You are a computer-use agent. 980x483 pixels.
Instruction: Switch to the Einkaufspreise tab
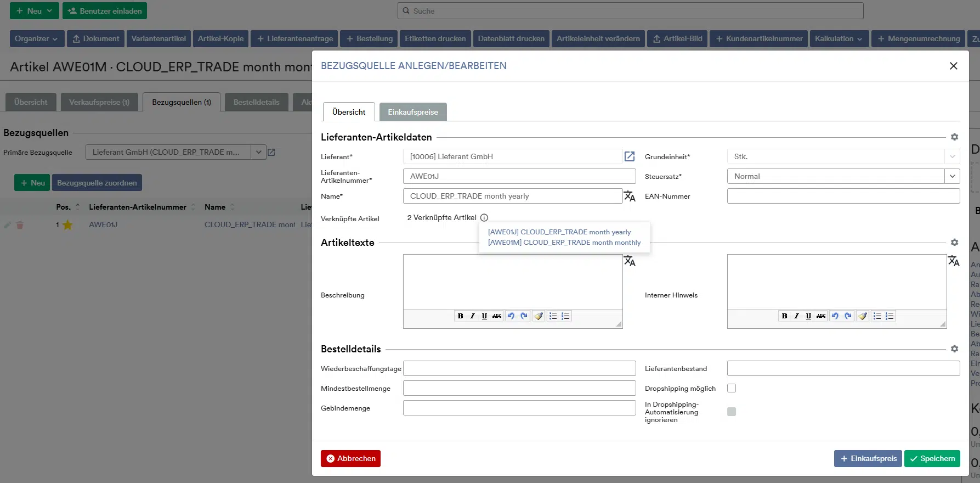[x=413, y=112]
